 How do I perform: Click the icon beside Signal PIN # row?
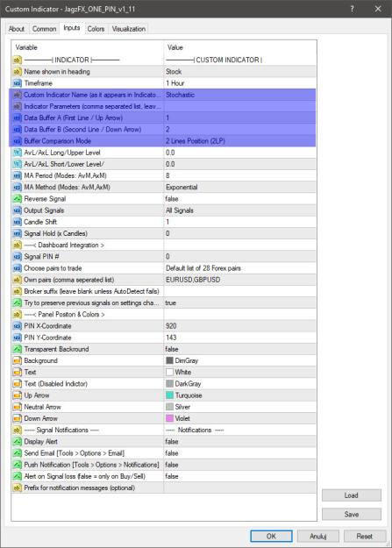[18, 257]
